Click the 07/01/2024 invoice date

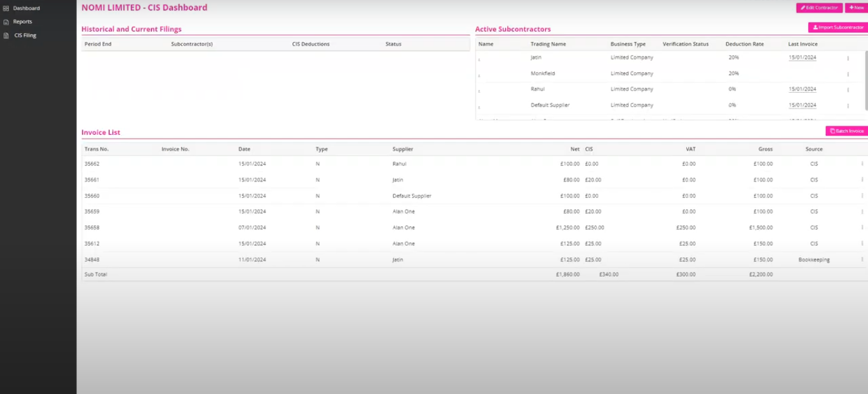(252, 228)
